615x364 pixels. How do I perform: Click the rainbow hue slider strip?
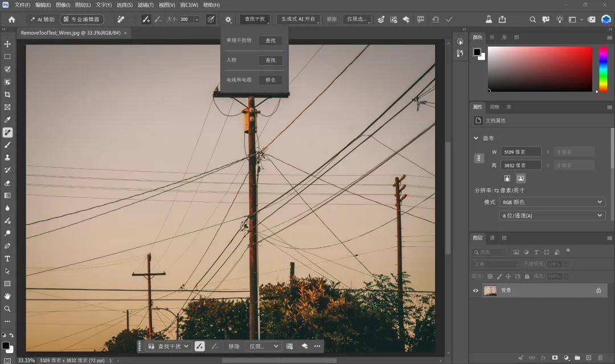pos(603,69)
